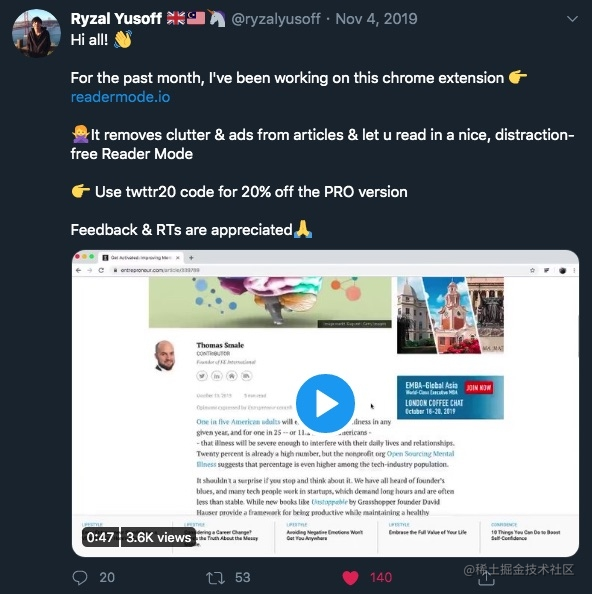Click the retweet arrows icon
This screenshot has height=594, width=592.
[216, 578]
